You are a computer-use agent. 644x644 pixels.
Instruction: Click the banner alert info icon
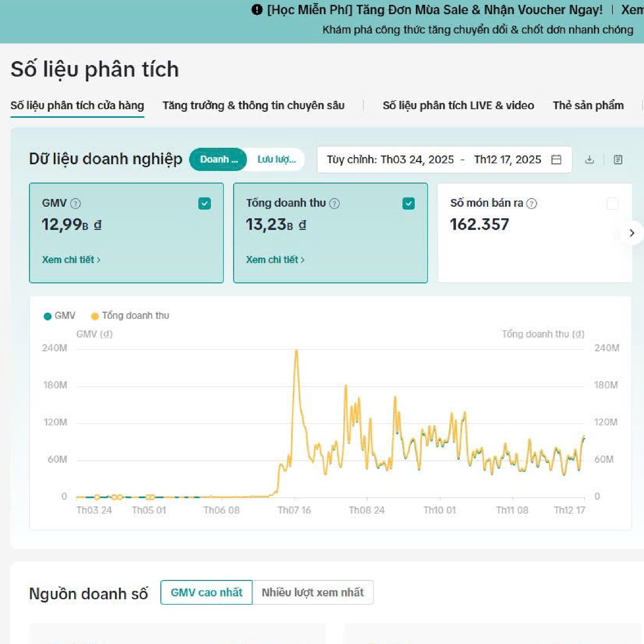[257, 10]
